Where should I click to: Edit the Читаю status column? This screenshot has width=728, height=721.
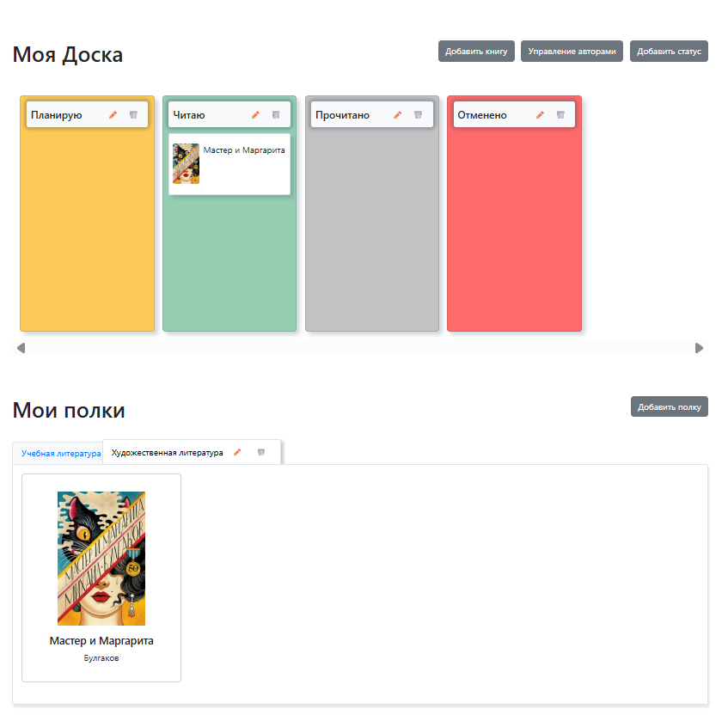(255, 115)
